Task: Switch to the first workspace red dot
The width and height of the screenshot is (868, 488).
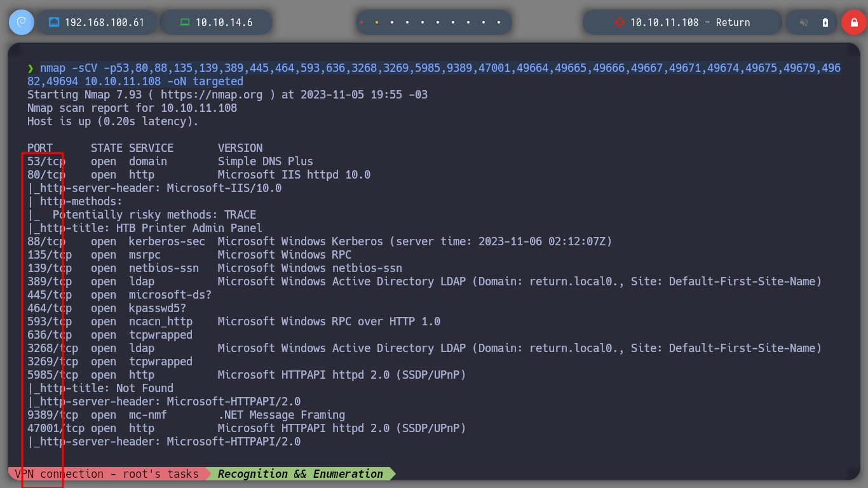Action: tap(362, 22)
